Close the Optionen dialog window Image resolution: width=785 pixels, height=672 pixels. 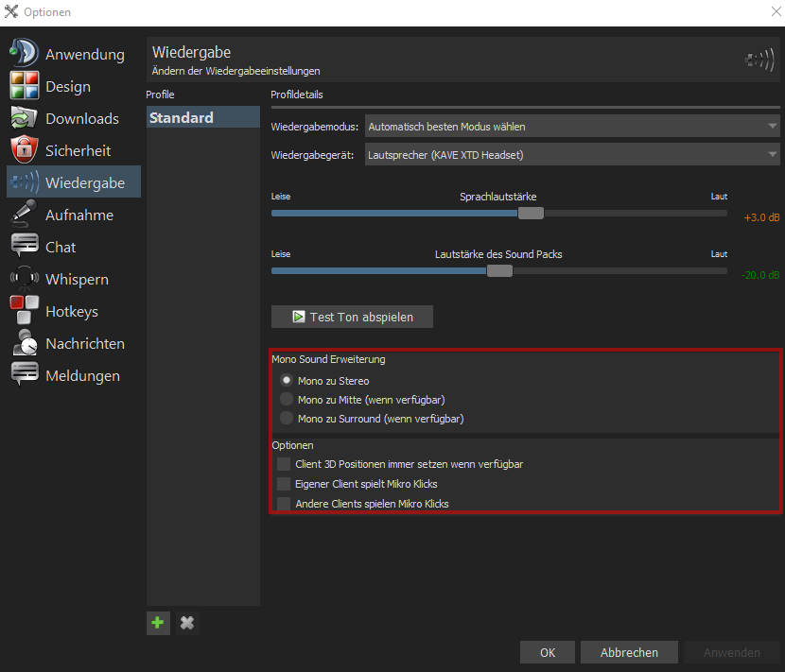(776, 11)
